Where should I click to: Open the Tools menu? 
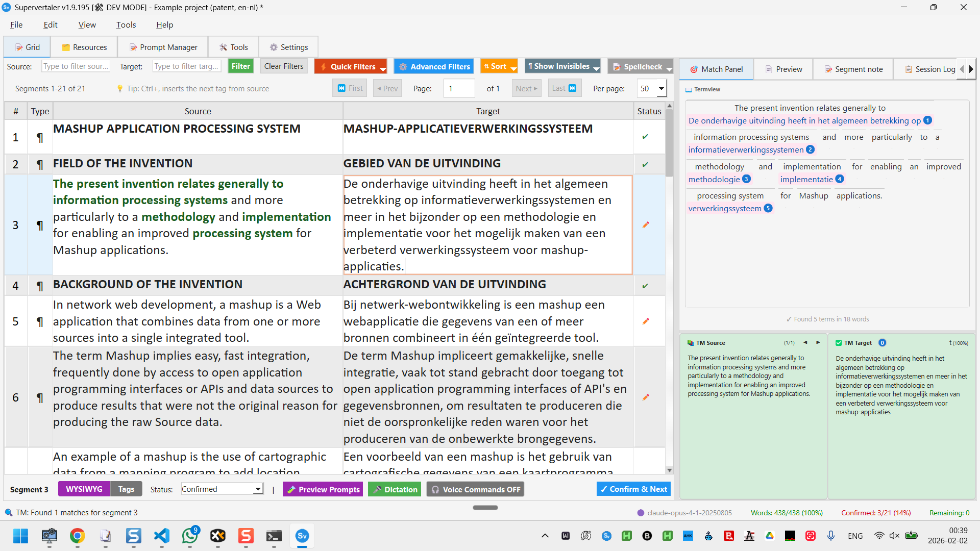coord(126,24)
